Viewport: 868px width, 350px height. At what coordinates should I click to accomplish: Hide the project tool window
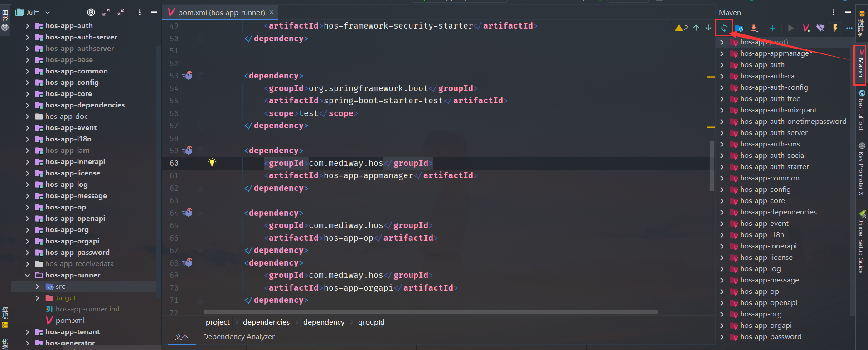click(x=154, y=12)
